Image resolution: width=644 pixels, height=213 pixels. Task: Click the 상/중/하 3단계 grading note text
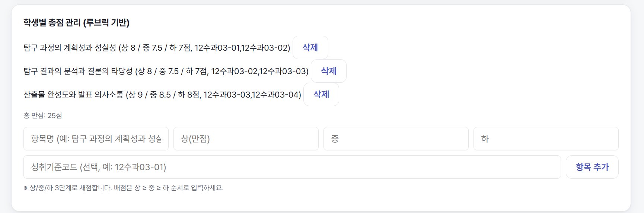tap(124, 188)
